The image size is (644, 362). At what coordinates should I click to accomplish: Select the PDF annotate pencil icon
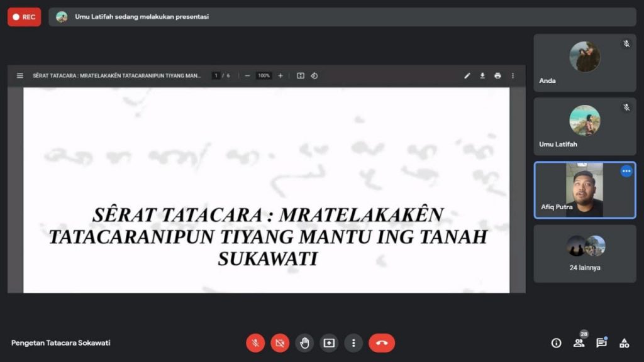[467, 75]
